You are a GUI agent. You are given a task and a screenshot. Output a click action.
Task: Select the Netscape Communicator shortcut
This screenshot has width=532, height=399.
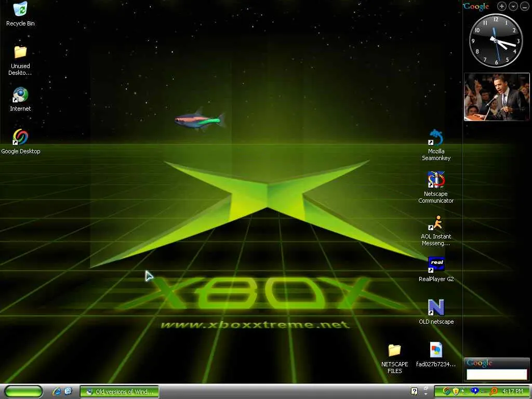(x=436, y=188)
